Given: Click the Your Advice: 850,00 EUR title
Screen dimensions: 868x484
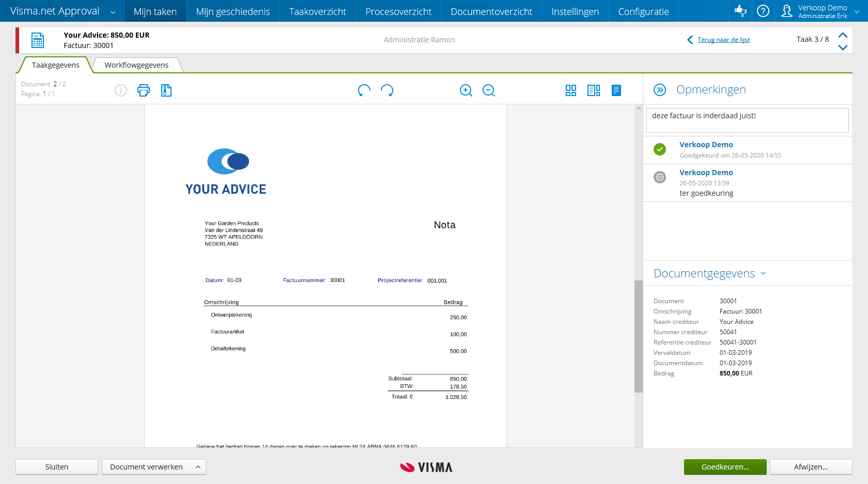Looking at the screenshot, I should click(106, 35).
